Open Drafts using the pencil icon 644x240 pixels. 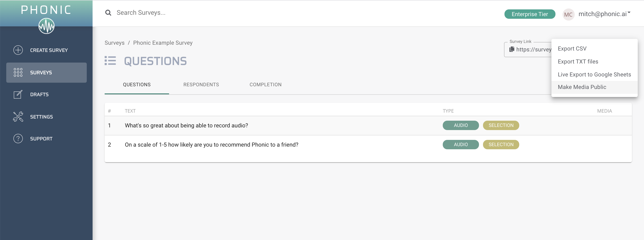[18, 94]
